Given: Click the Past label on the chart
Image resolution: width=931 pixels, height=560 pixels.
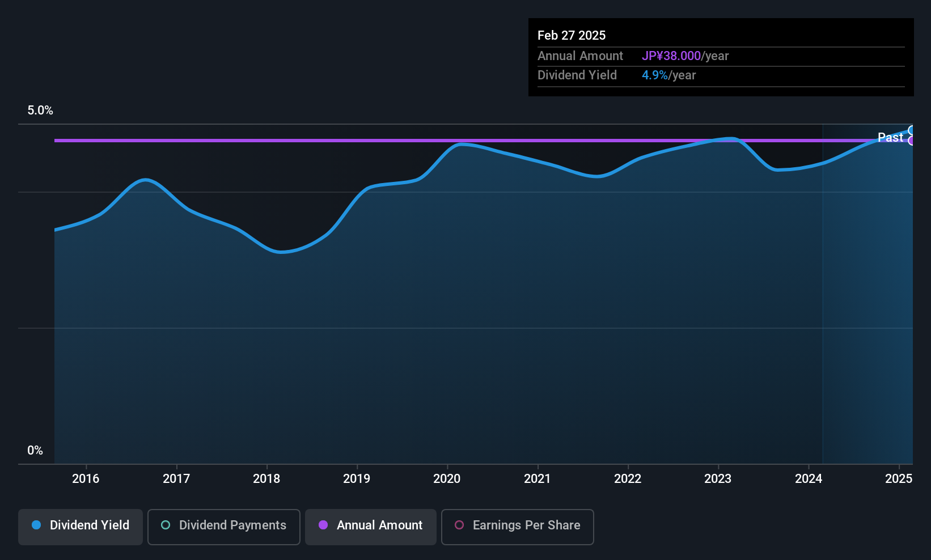Looking at the screenshot, I should click(x=890, y=137).
